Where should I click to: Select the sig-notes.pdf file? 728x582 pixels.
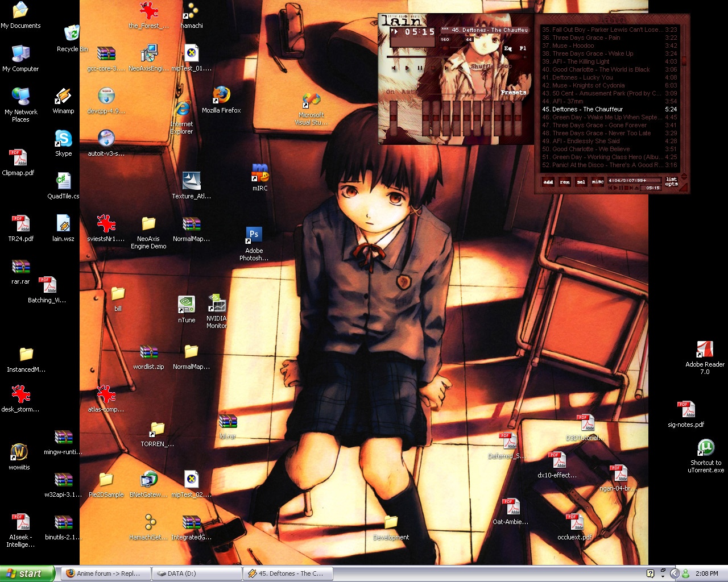686,414
